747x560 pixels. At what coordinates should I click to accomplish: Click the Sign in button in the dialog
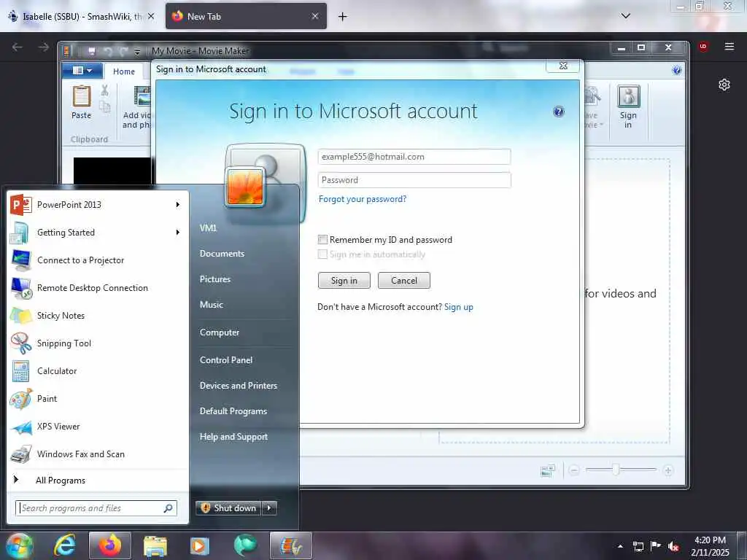[x=344, y=281]
